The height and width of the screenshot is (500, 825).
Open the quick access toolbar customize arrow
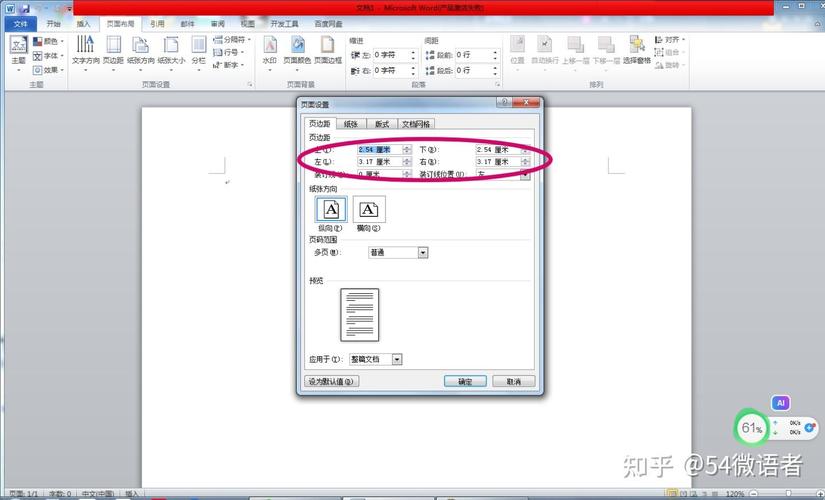(69, 9)
